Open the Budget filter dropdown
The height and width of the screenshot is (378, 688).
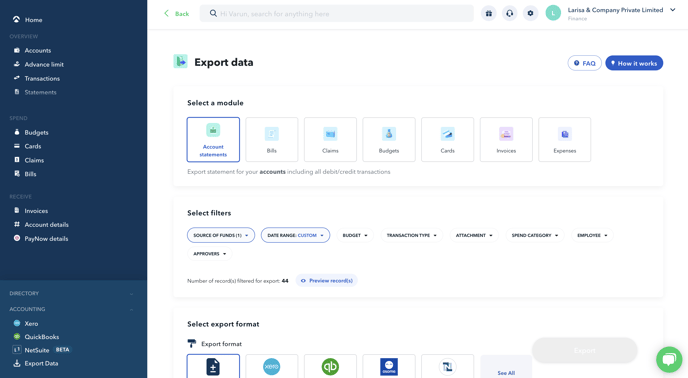pyautogui.click(x=355, y=235)
